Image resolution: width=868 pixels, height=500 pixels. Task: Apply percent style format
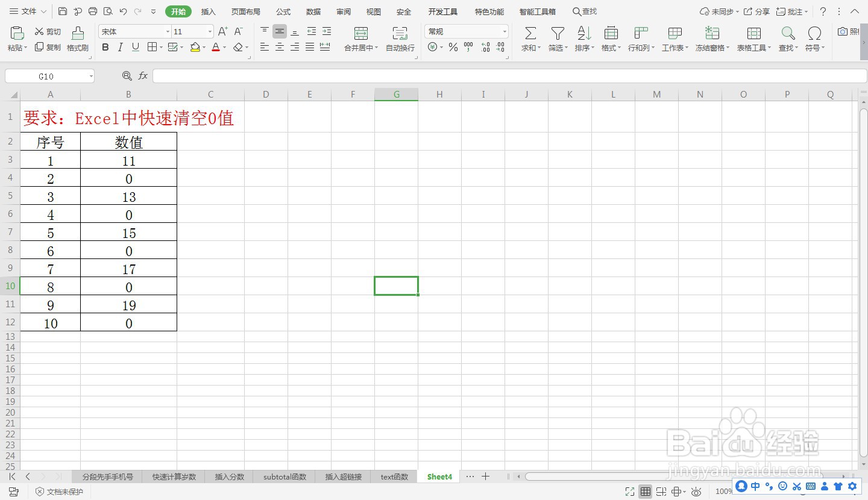[453, 47]
